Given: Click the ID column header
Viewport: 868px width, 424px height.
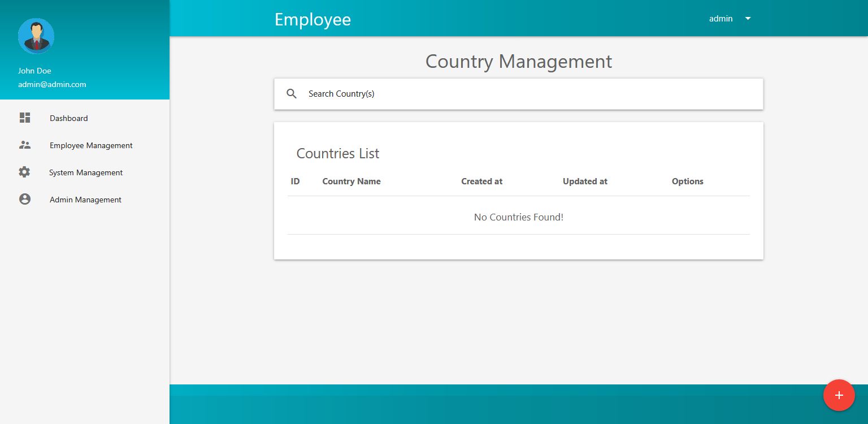Looking at the screenshot, I should 295,181.
